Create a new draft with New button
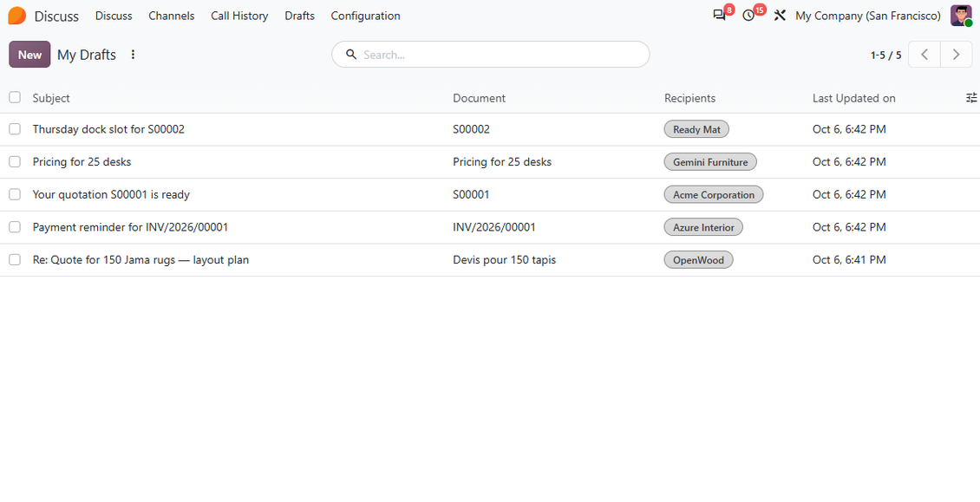 pos(30,55)
